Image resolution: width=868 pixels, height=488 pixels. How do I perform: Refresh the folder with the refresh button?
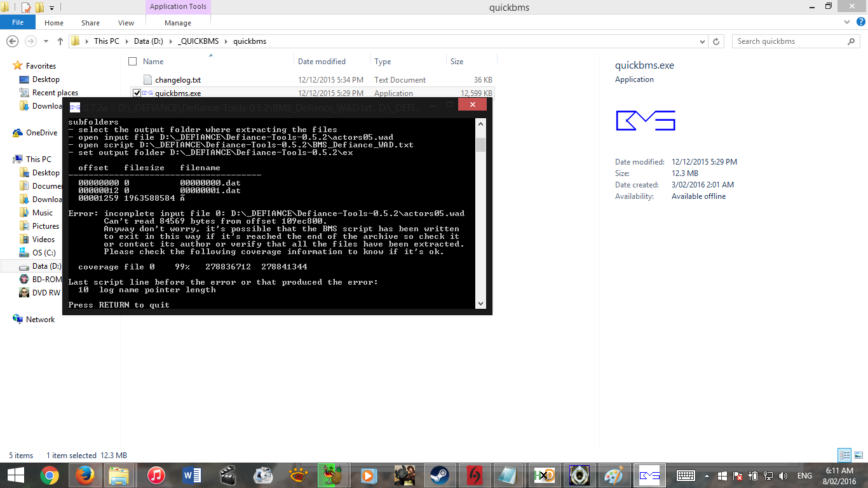pos(716,41)
